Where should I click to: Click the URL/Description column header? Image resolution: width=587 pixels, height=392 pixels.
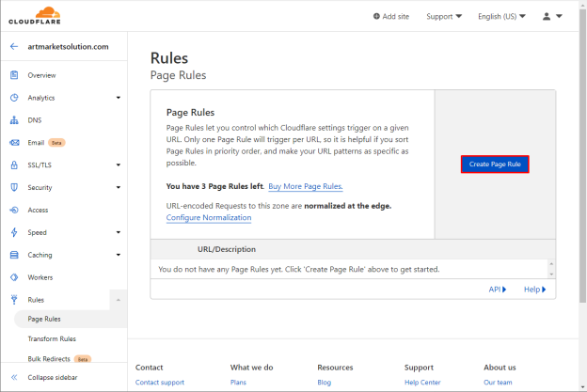(x=227, y=249)
